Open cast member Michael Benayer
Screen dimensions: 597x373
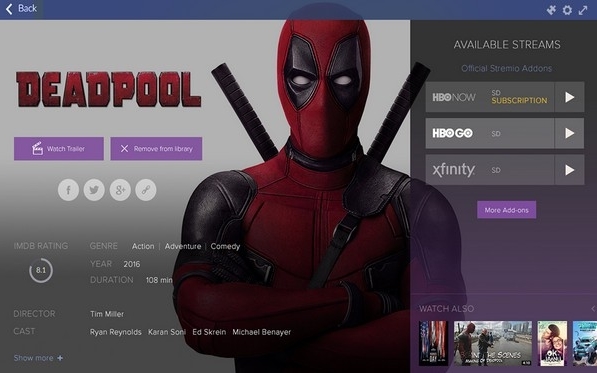click(x=262, y=332)
